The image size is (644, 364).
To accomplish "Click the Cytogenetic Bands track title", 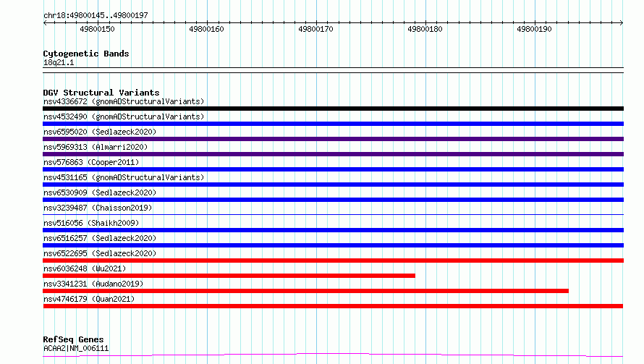I will [86, 54].
